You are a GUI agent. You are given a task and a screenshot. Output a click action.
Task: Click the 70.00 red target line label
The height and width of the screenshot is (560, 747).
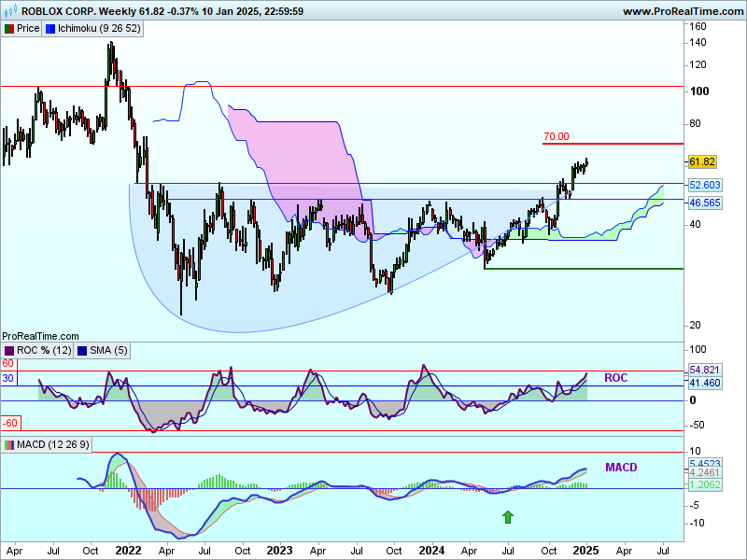click(556, 136)
